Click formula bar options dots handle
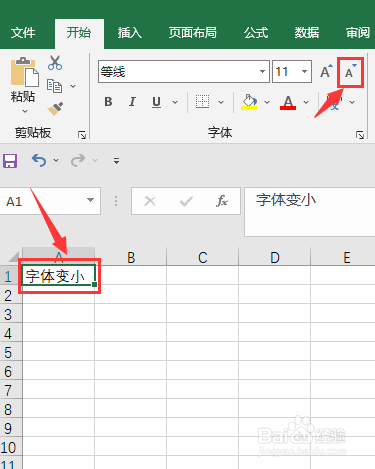 116,201
